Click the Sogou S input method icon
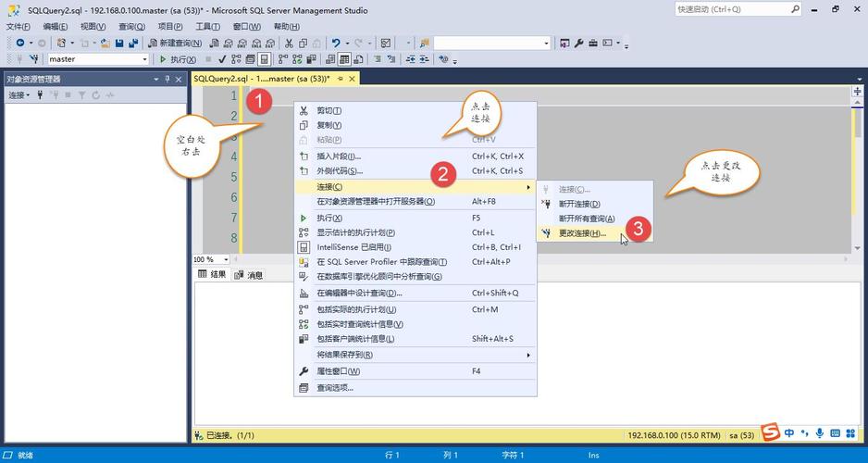 770,433
